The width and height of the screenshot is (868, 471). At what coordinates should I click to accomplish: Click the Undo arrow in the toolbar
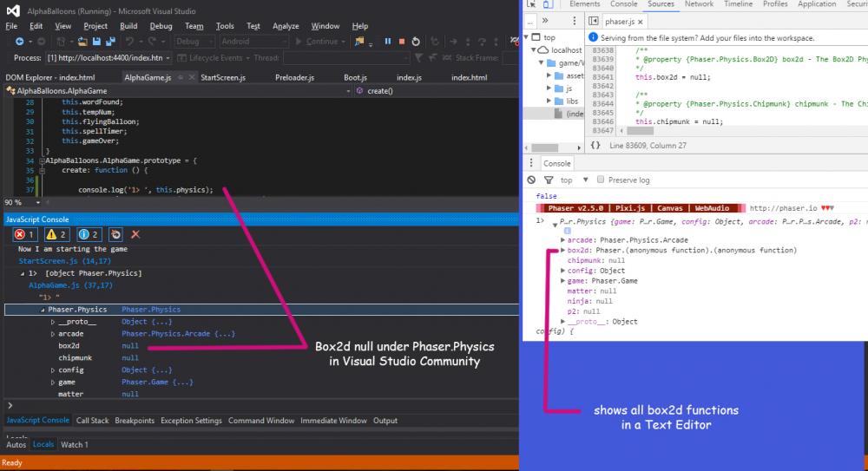[129, 42]
